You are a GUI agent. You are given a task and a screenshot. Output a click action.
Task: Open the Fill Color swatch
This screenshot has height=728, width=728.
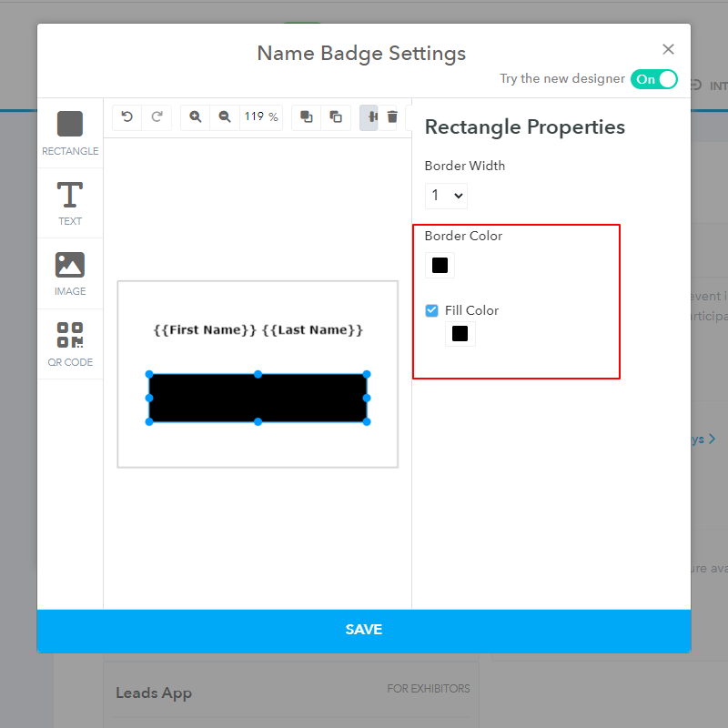tap(460, 333)
